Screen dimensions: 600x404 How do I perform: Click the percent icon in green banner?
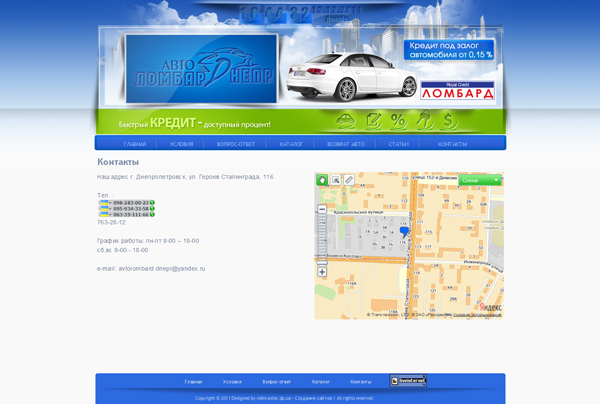[x=398, y=121]
